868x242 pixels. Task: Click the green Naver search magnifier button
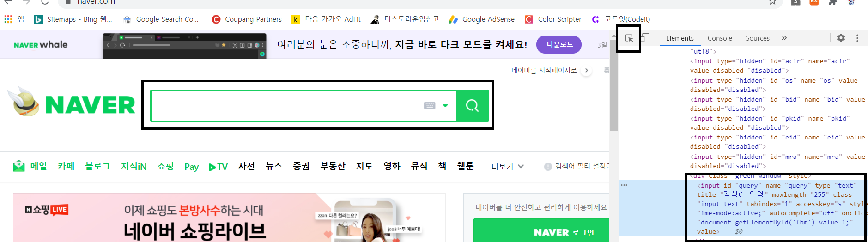(x=472, y=106)
